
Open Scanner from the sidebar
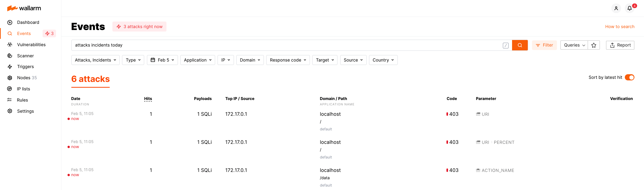pos(25,56)
